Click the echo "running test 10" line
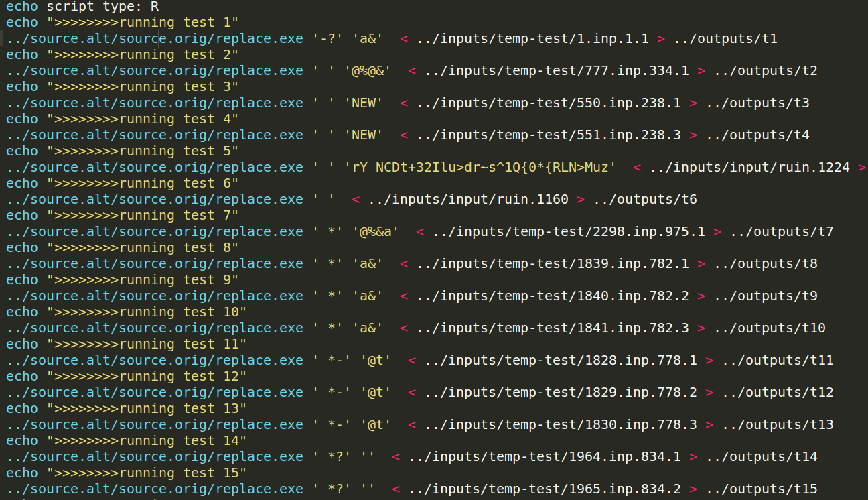This screenshot has width=868, height=500. click(x=127, y=312)
